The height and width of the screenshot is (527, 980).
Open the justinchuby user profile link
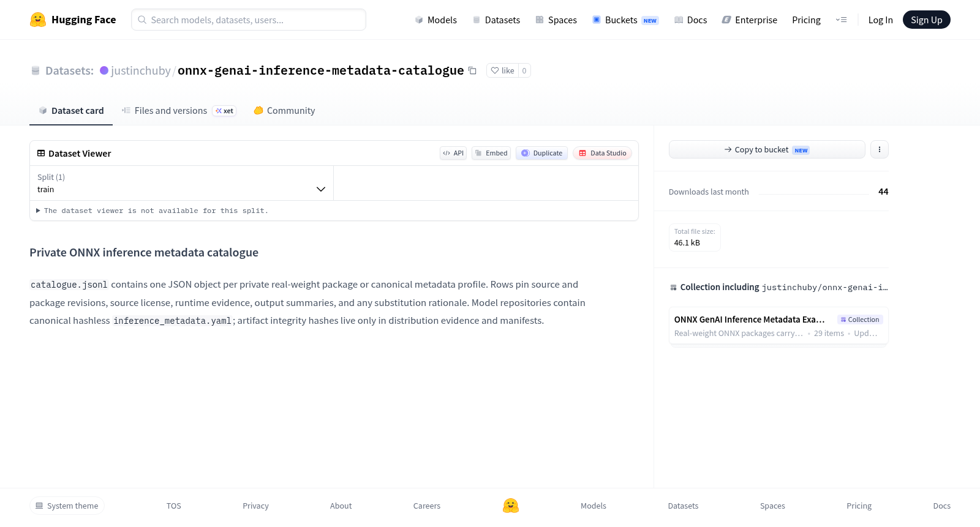pyautogui.click(x=141, y=70)
